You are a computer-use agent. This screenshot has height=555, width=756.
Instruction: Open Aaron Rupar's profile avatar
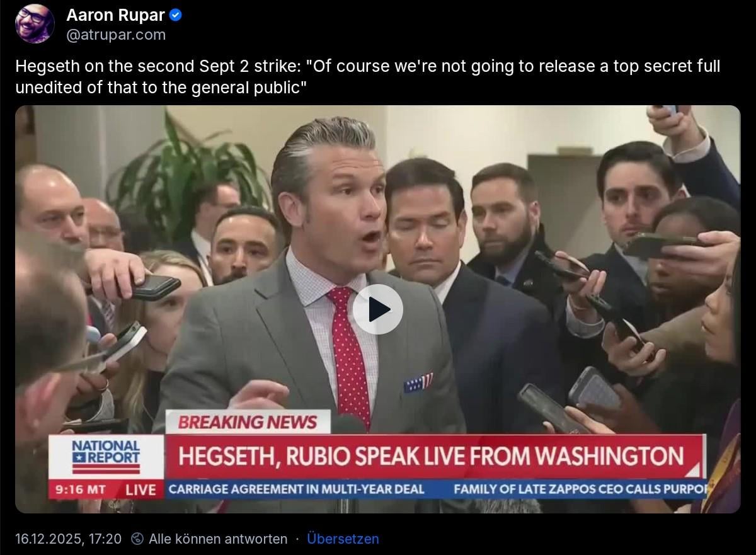(x=35, y=24)
